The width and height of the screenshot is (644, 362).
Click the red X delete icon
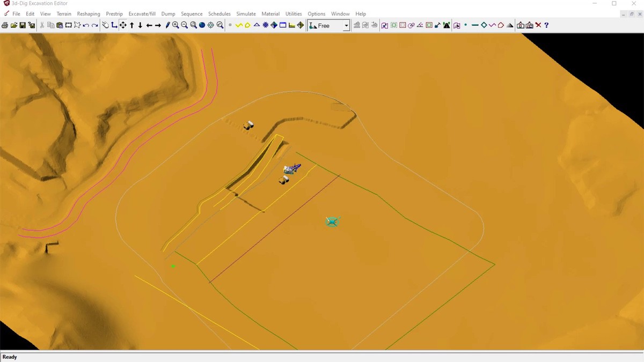(538, 25)
